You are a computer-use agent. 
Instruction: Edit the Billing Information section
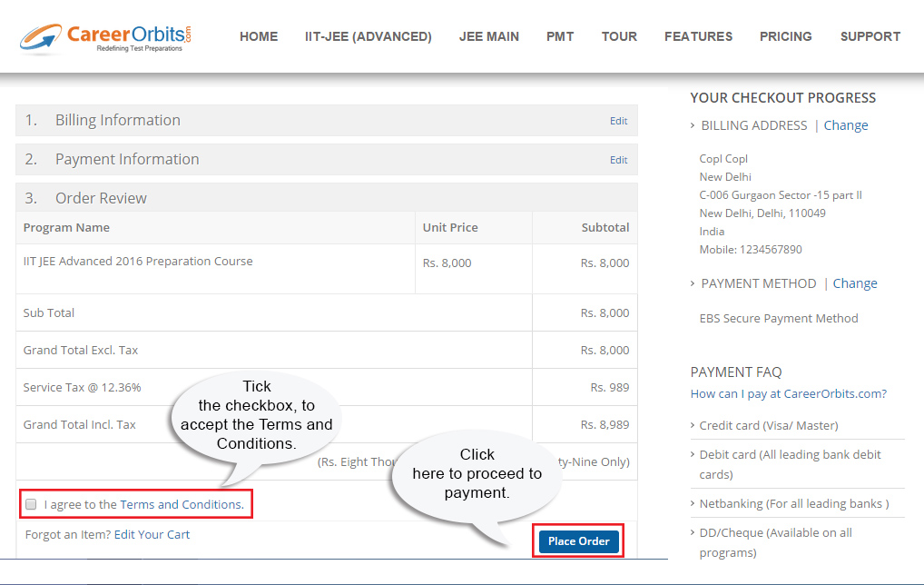(x=618, y=121)
